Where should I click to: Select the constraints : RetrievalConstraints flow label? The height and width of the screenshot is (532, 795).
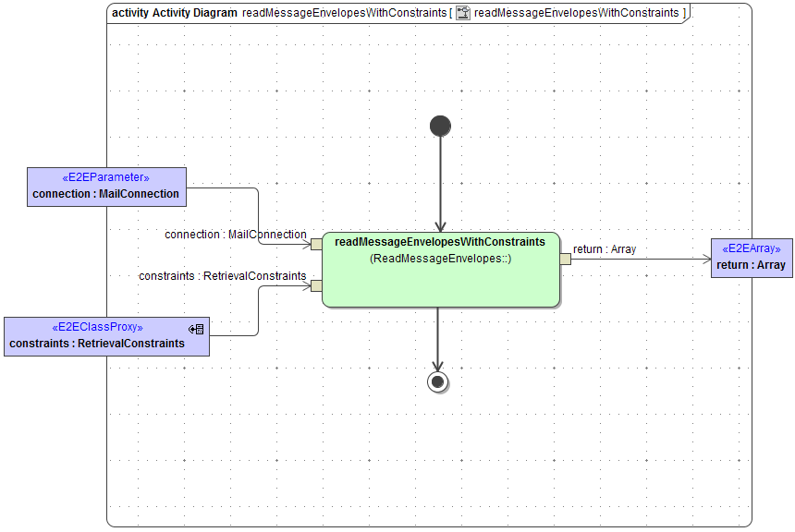point(223,276)
